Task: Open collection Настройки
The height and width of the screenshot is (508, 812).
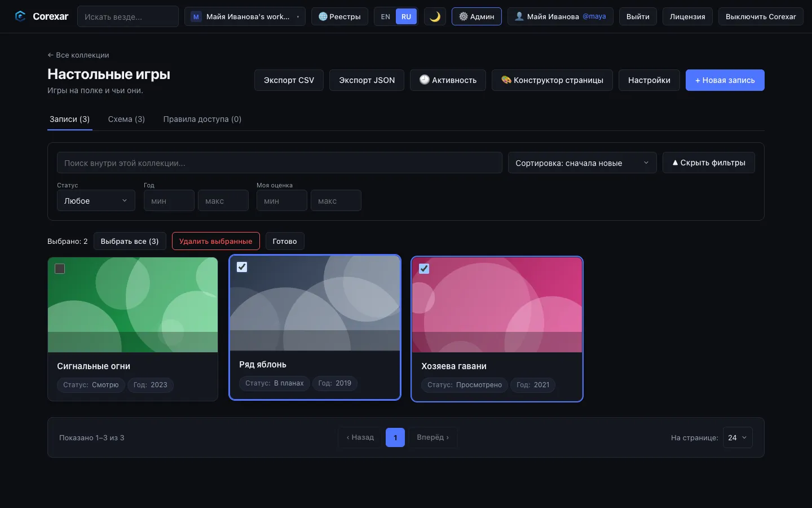Action: [649, 80]
